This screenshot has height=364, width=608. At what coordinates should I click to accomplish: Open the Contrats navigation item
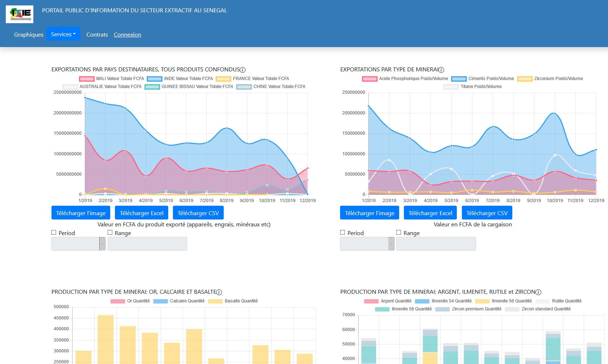tap(97, 34)
